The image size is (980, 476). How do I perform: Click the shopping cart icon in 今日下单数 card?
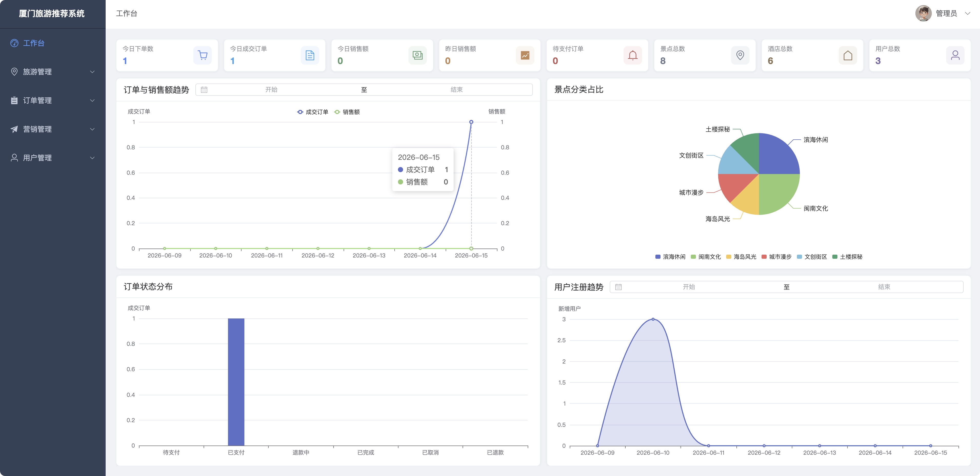(202, 56)
